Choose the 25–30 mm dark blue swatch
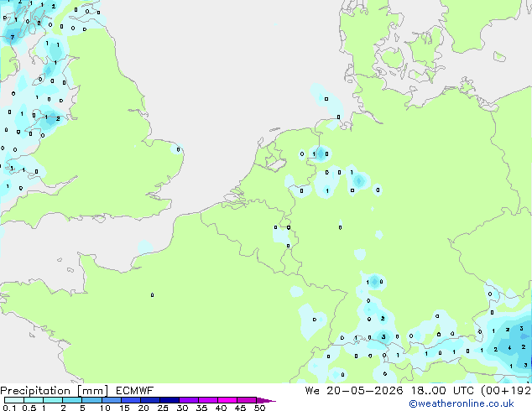This screenshot has width=532, height=411. click(x=170, y=400)
